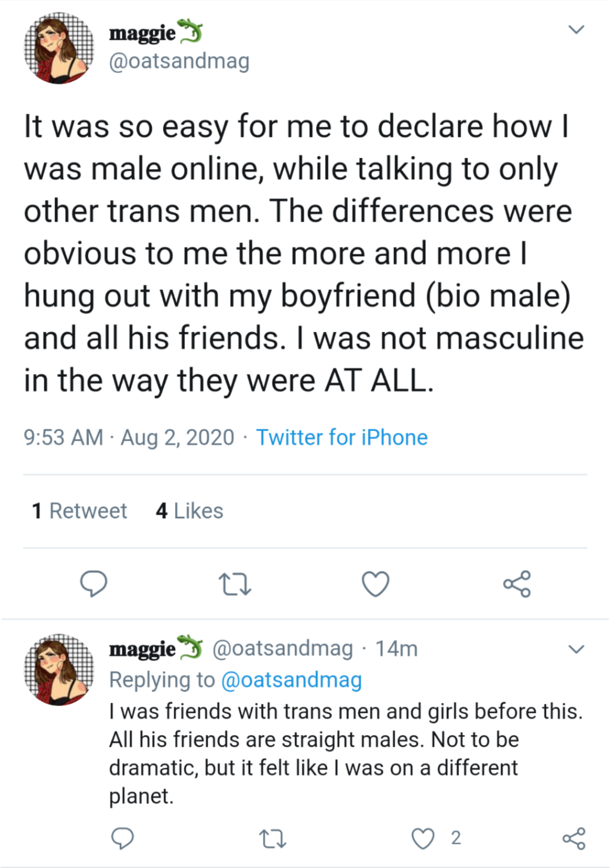Expand reply tweet options chevron
The height and width of the screenshot is (868, 610).
tap(576, 649)
